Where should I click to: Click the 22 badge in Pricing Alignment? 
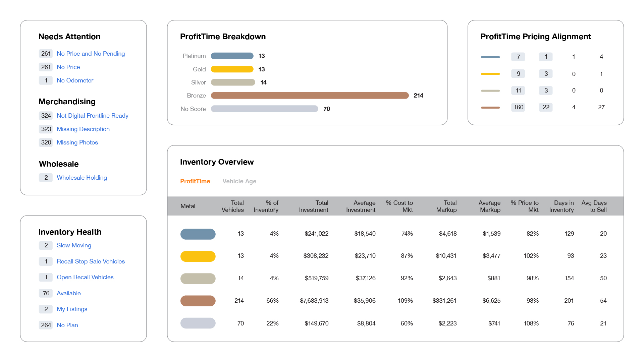(x=546, y=107)
